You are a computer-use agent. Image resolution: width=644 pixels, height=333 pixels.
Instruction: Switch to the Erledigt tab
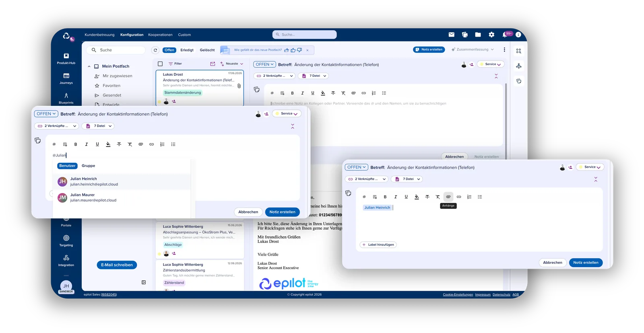coord(187,50)
